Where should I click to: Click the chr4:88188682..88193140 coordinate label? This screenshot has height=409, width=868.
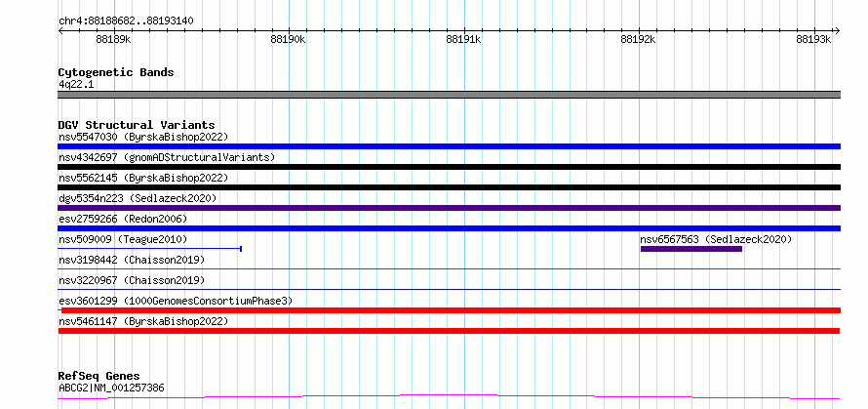pyautogui.click(x=126, y=20)
